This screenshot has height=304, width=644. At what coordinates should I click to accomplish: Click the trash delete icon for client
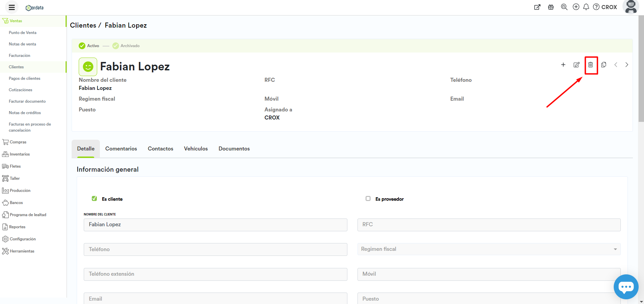click(591, 65)
